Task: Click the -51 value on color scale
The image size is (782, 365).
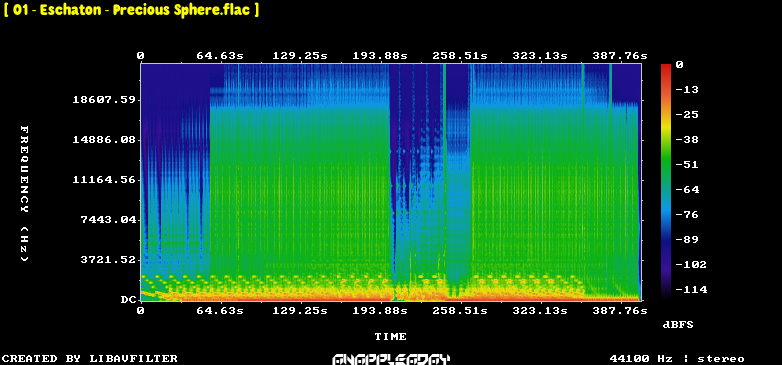Action: (687, 165)
